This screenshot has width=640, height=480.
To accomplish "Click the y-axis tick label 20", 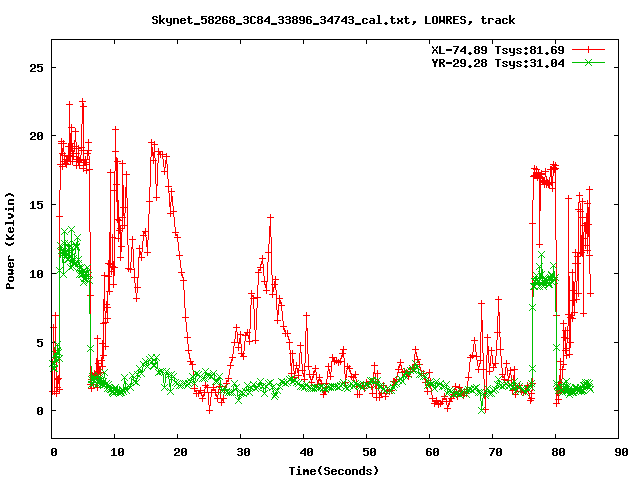I will pos(36,136).
